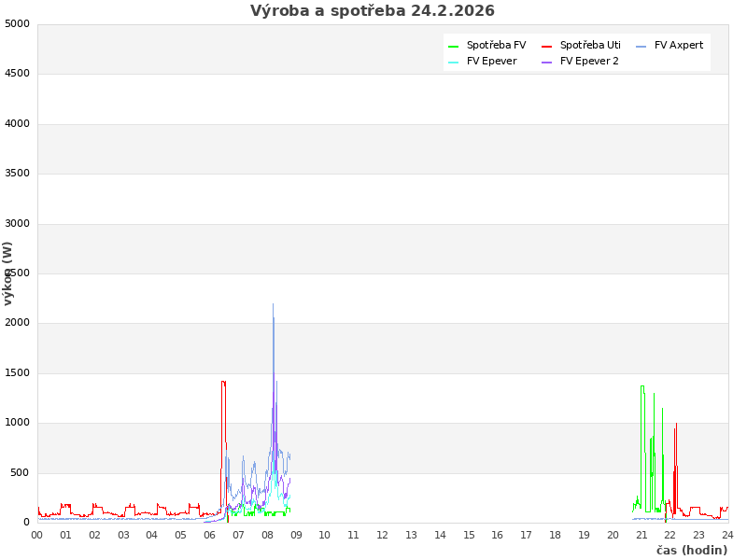This screenshot has height=560, width=747.
Task: Click the chart title Výroba a spotřeba 24.2.2026
Action: tap(373, 11)
